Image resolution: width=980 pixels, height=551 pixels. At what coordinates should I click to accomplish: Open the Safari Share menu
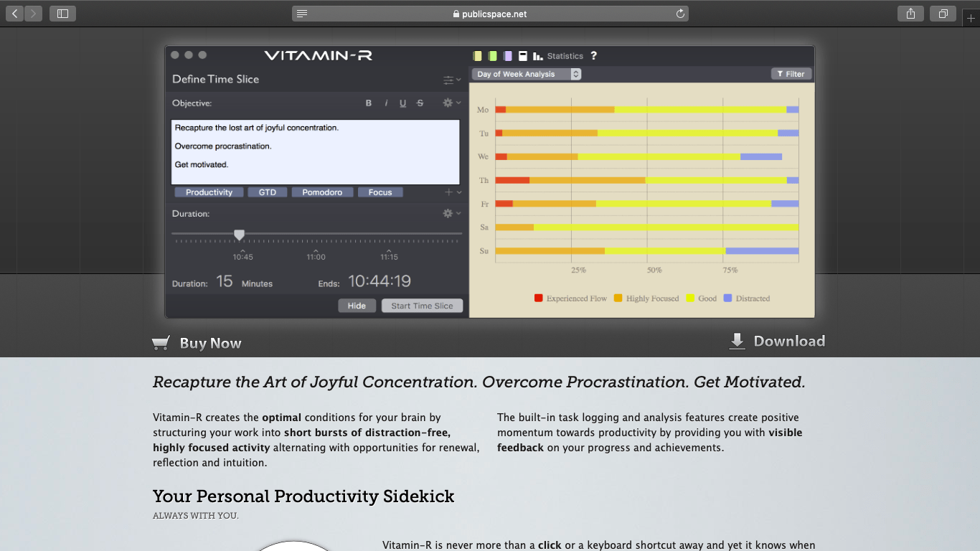[910, 14]
